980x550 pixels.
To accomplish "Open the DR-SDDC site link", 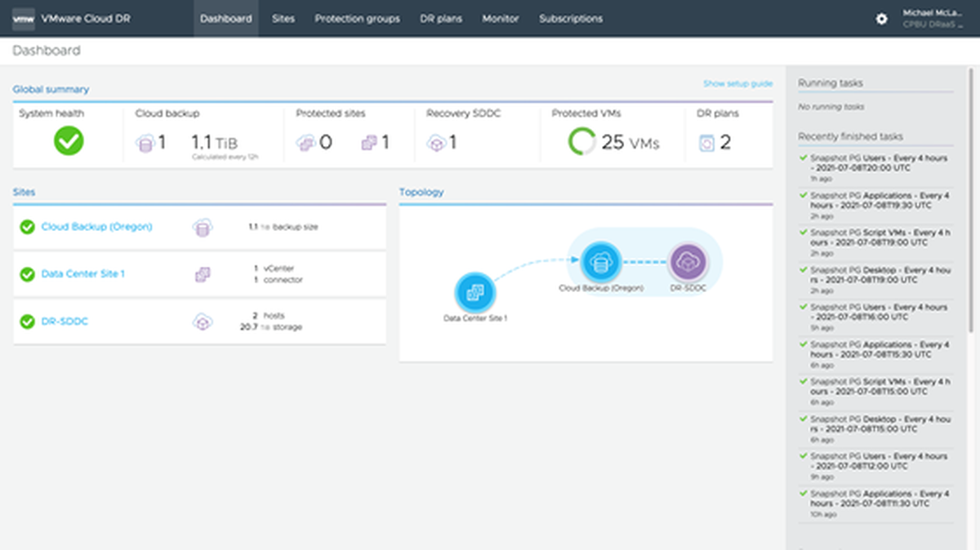I will pos(65,322).
